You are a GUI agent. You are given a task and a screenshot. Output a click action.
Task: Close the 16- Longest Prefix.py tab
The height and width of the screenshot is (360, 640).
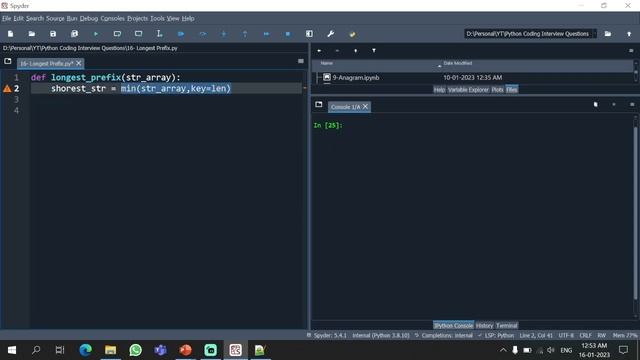click(79, 63)
